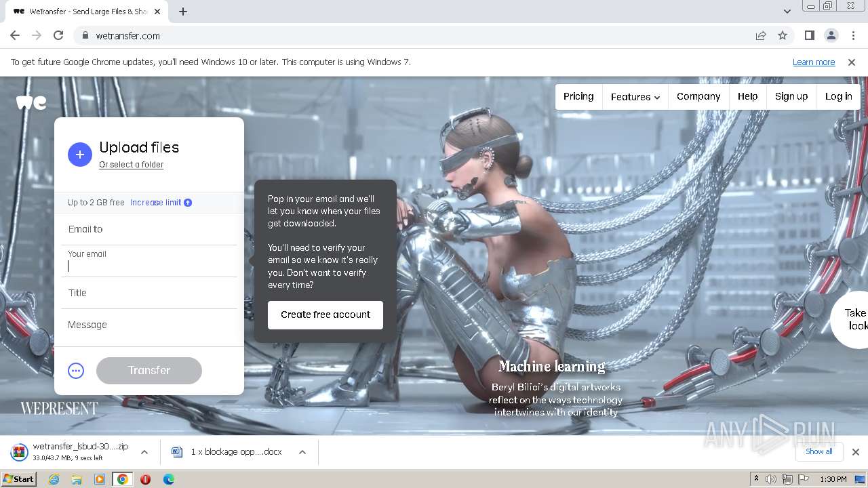868x488 pixels.
Task: Click the Action Center flag icon
Action: [x=804, y=479]
